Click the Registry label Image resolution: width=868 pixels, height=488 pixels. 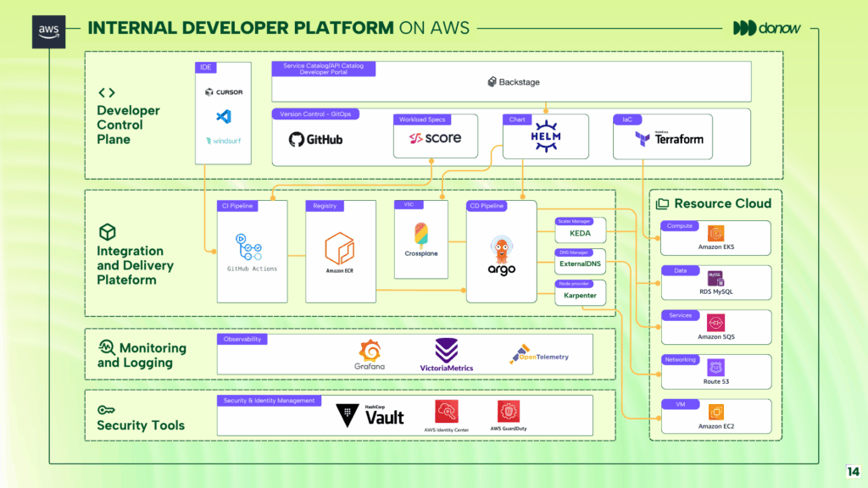[x=325, y=206]
